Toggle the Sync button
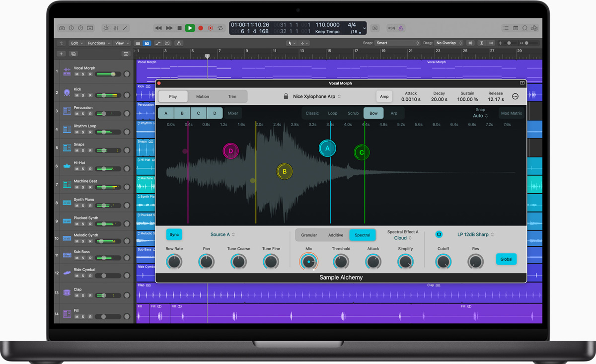The width and height of the screenshot is (596, 364). [x=174, y=234]
